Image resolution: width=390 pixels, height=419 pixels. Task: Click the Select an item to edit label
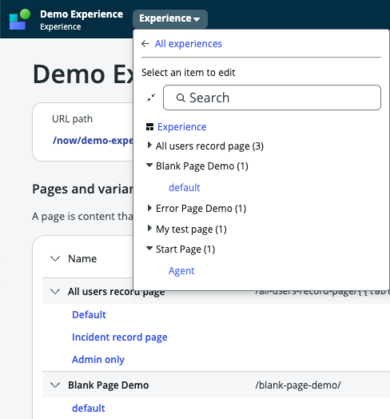188,73
